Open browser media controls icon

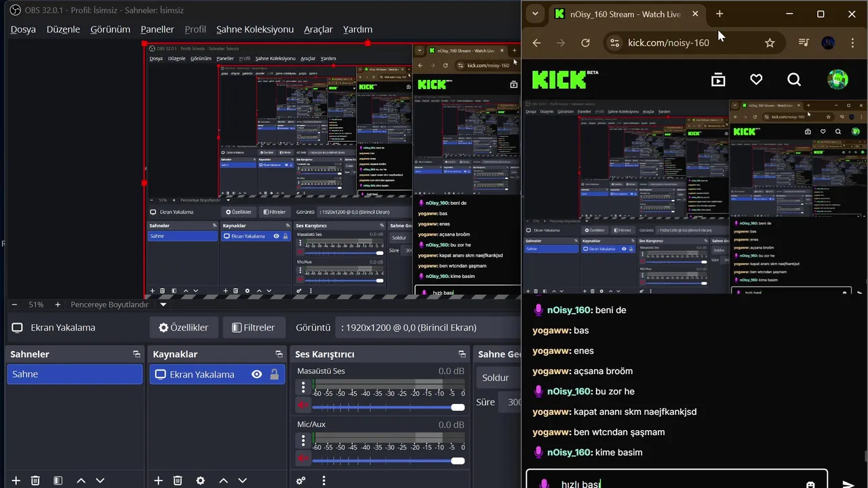804,43
